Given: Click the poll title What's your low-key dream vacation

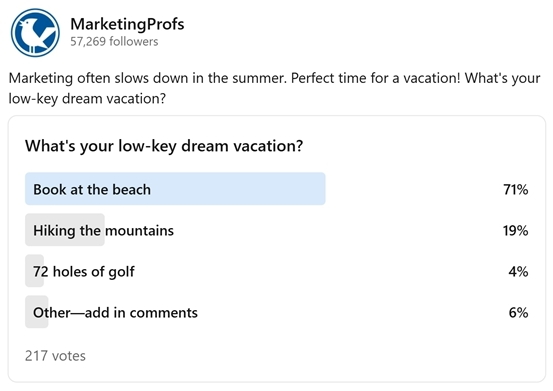Looking at the screenshot, I should click(x=164, y=146).
